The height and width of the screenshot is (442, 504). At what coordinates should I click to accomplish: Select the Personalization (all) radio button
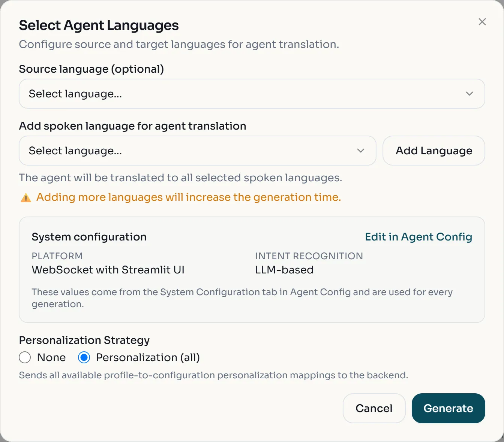84,357
